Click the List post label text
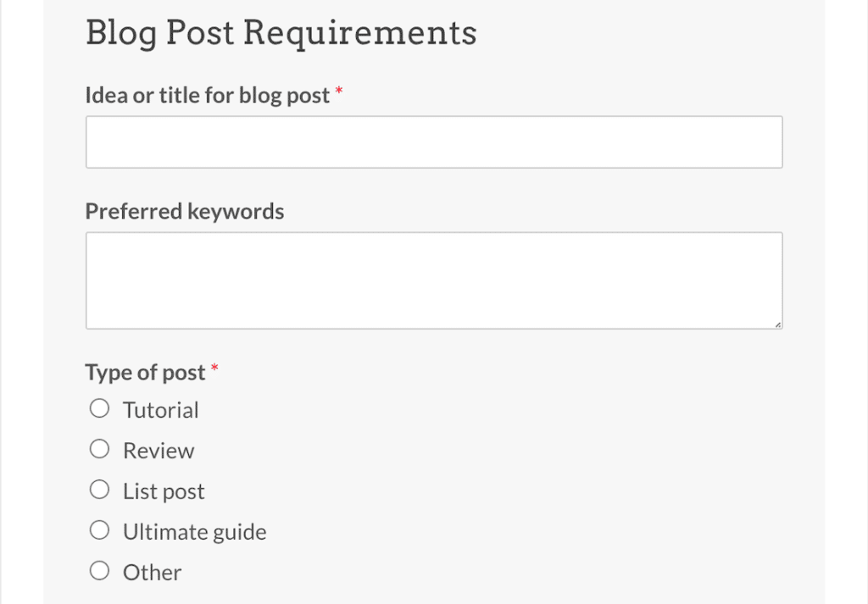 tap(163, 490)
